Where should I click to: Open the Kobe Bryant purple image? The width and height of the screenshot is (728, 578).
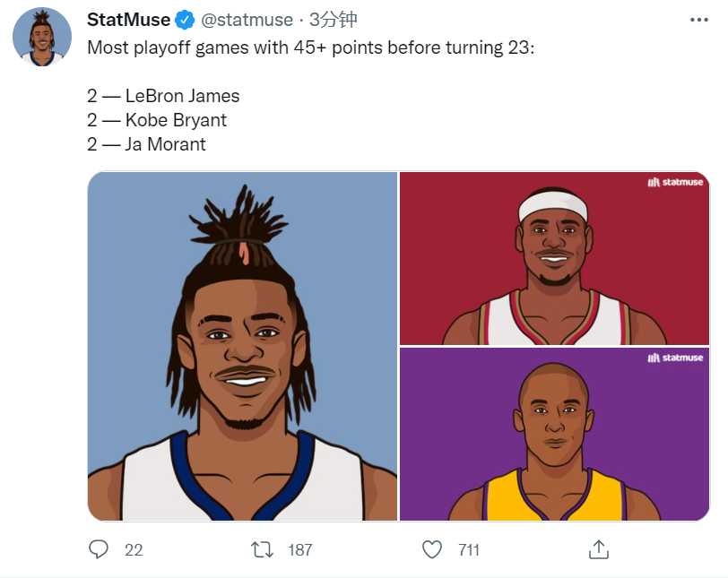pos(554,435)
